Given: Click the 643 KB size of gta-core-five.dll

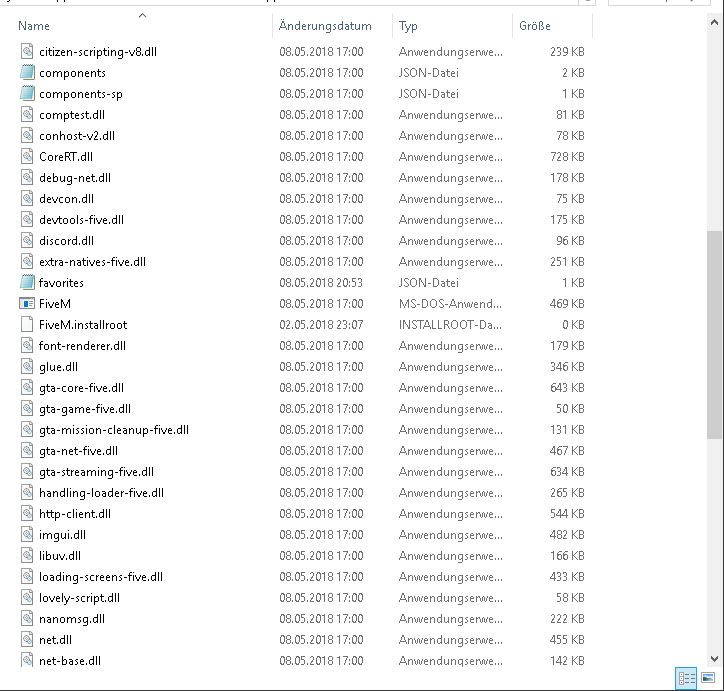Looking at the screenshot, I should [567, 388].
